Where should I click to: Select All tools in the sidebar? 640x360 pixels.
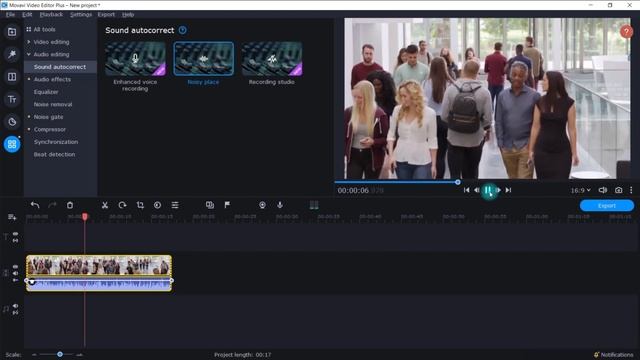(44, 29)
